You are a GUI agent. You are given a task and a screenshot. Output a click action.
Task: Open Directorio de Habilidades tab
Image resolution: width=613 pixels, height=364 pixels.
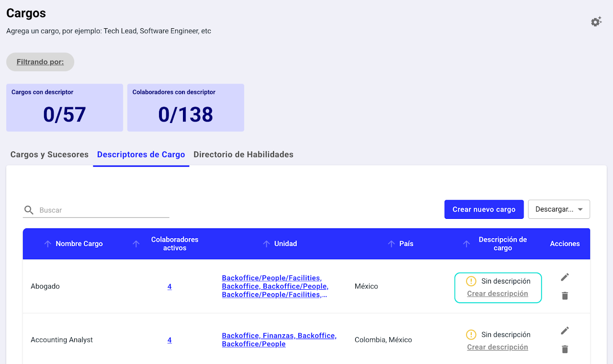[243, 155]
